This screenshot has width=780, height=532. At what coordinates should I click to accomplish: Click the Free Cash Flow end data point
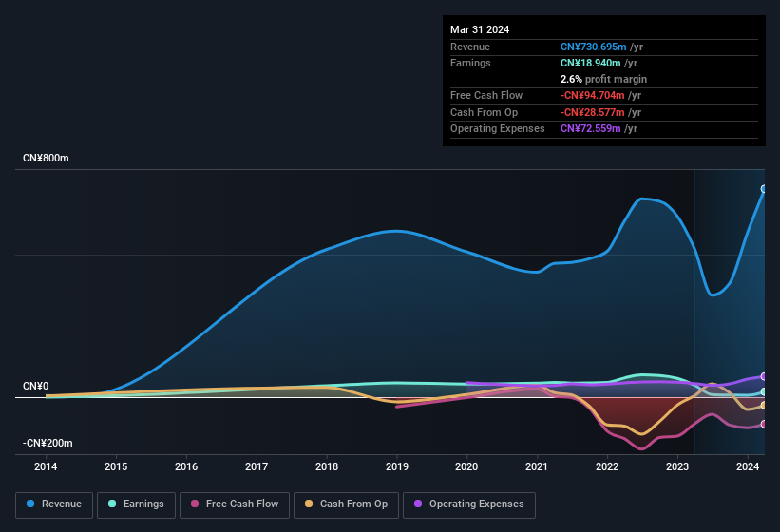[x=764, y=424]
